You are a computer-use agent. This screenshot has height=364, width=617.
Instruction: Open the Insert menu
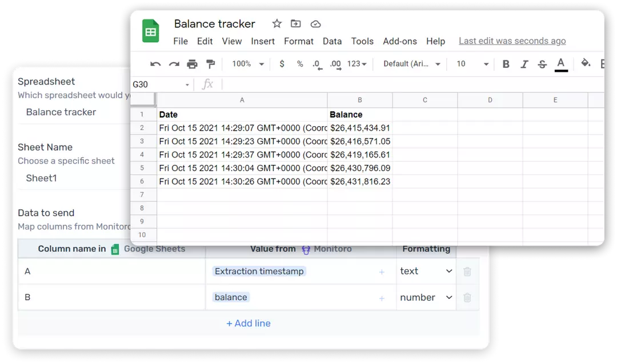263,41
